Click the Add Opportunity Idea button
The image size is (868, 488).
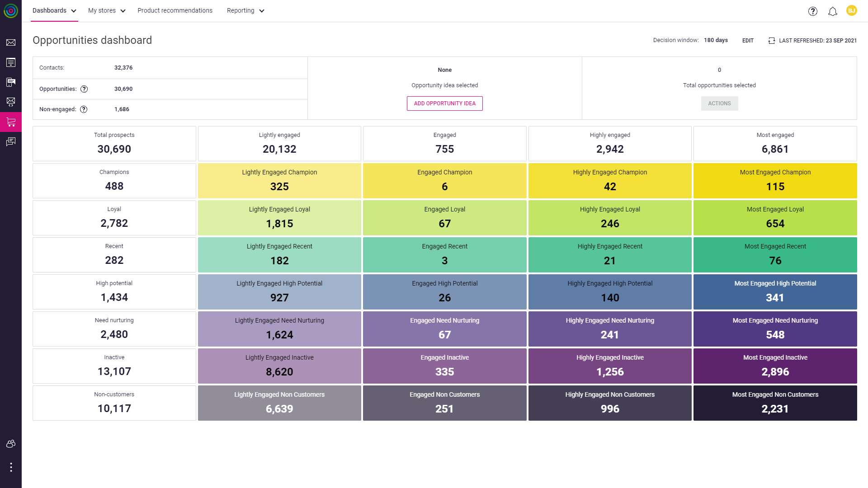(x=444, y=103)
